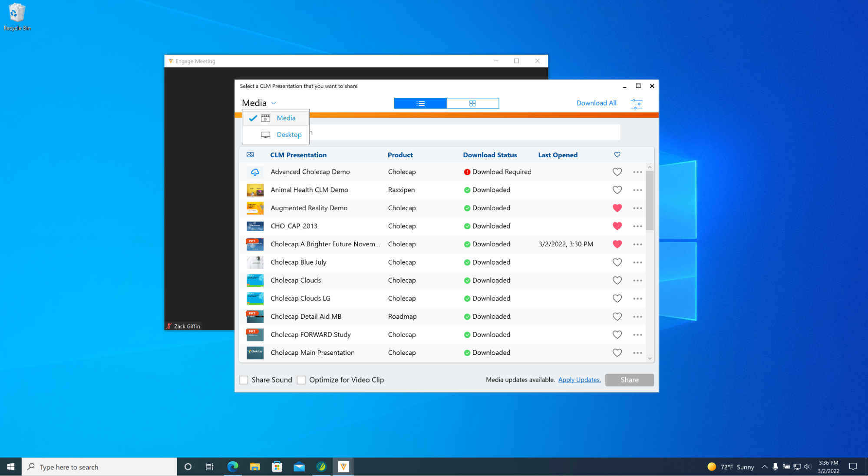Choose Desktop from the source menu
The image size is (868, 476).
click(x=289, y=135)
